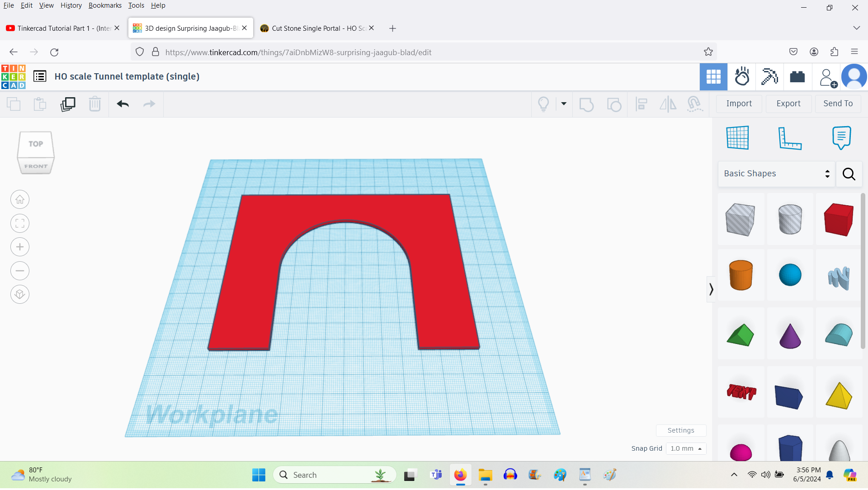The height and width of the screenshot is (490, 868).
Task: Open the Snap Grid dropdown
Action: (686, 448)
